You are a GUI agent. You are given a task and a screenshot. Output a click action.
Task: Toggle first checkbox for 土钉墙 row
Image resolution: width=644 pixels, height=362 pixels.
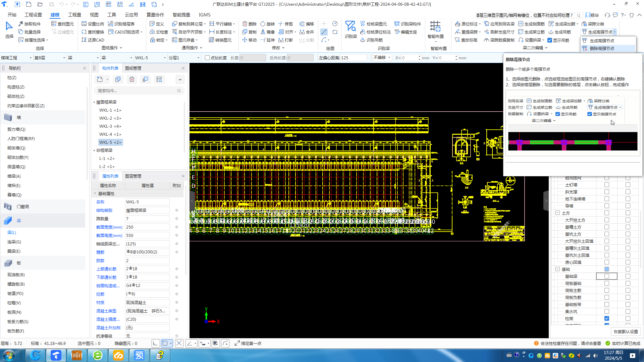pyautogui.click(x=607, y=185)
